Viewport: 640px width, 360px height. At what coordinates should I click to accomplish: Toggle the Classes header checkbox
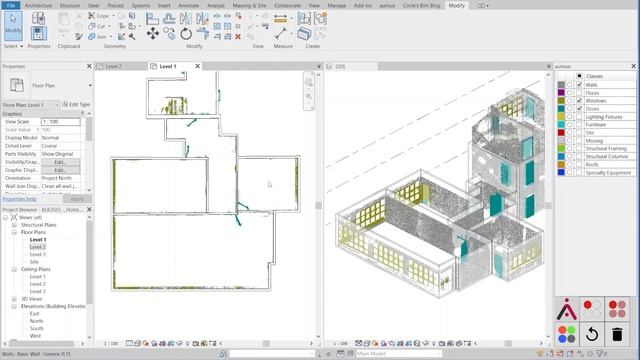pyautogui.click(x=579, y=76)
